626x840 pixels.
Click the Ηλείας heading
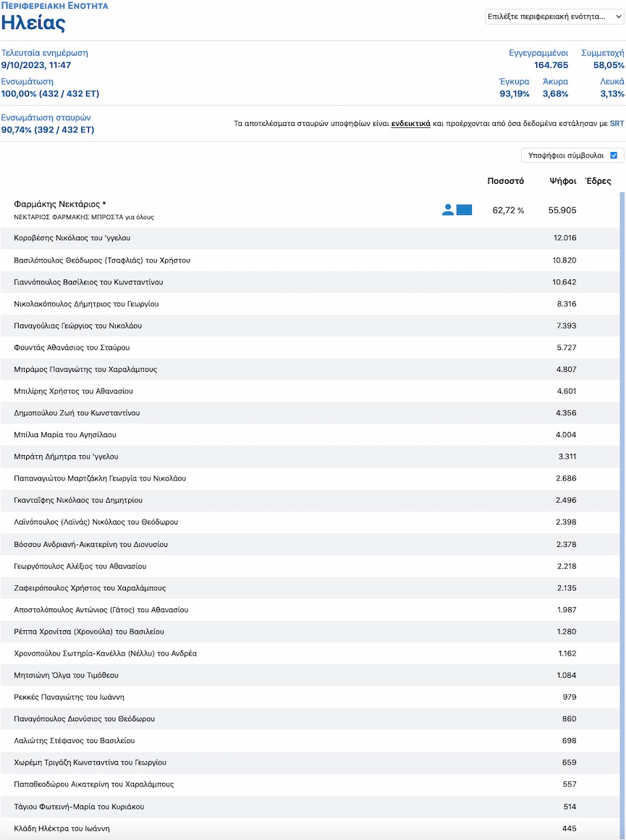33,24
